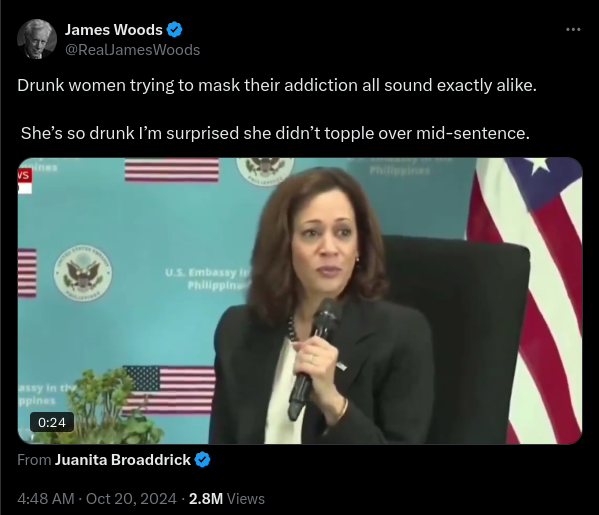599x515 pixels.
Task: Click the embassy eagle seal in video
Action: 83,273
